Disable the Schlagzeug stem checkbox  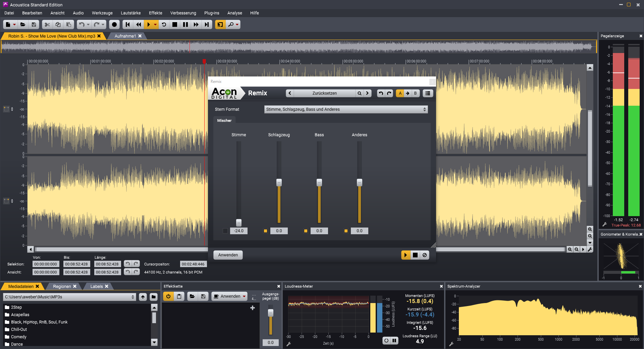point(265,231)
